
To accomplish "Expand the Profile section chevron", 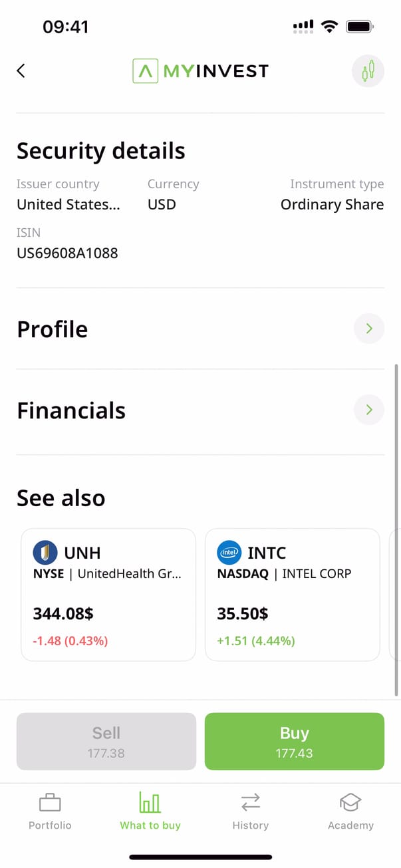I will [369, 329].
